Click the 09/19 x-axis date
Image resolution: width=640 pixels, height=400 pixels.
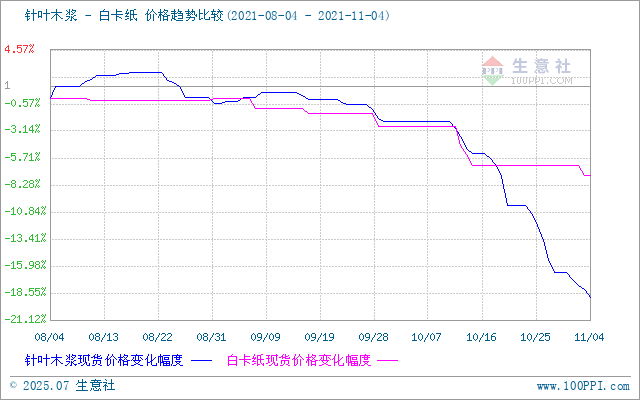320,337
